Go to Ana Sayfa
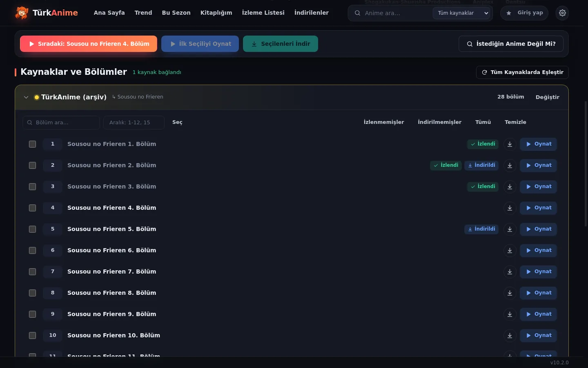Image resolution: width=588 pixels, height=368 pixels. point(109,13)
